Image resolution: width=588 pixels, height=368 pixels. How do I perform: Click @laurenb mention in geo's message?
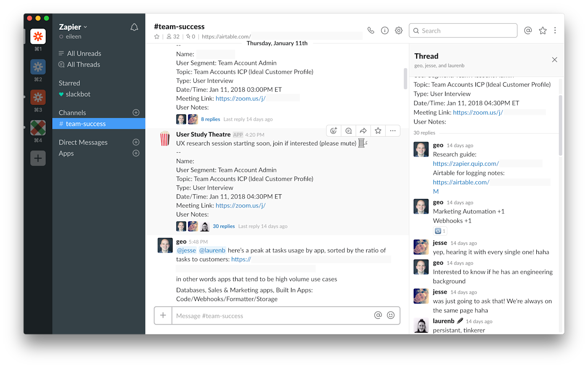[x=212, y=250]
